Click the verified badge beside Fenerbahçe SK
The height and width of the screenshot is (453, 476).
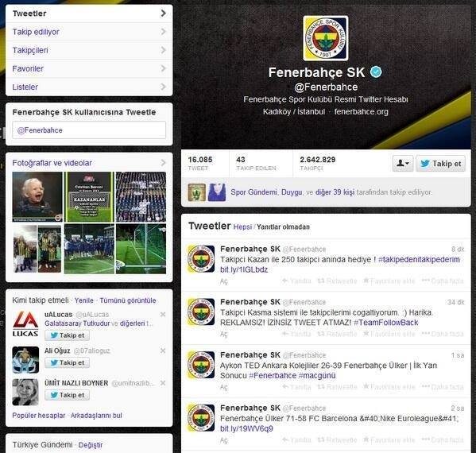(x=376, y=72)
